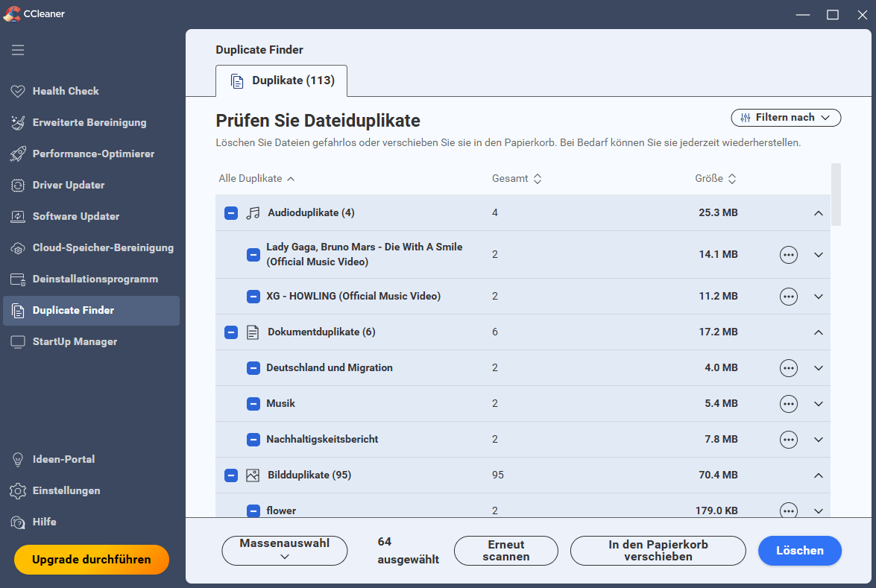The image size is (876, 588).
Task: Open Einstellungen settings gear
Action: point(66,490)
